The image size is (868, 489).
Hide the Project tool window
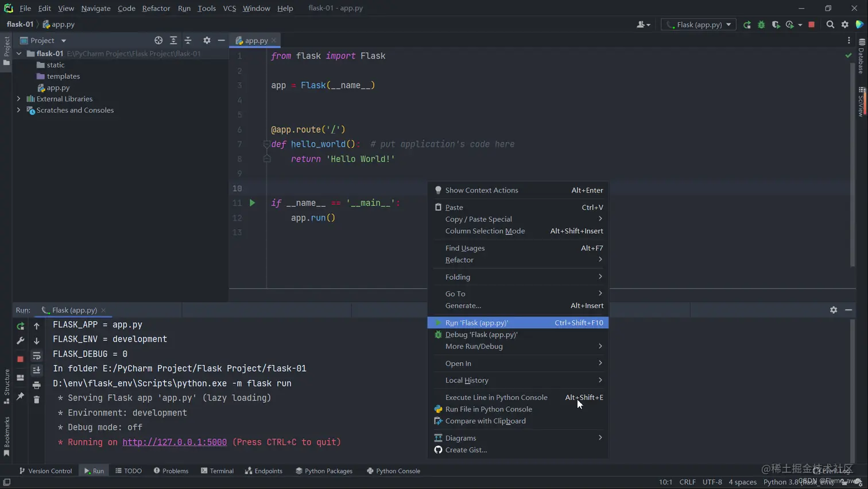point(221,40)
